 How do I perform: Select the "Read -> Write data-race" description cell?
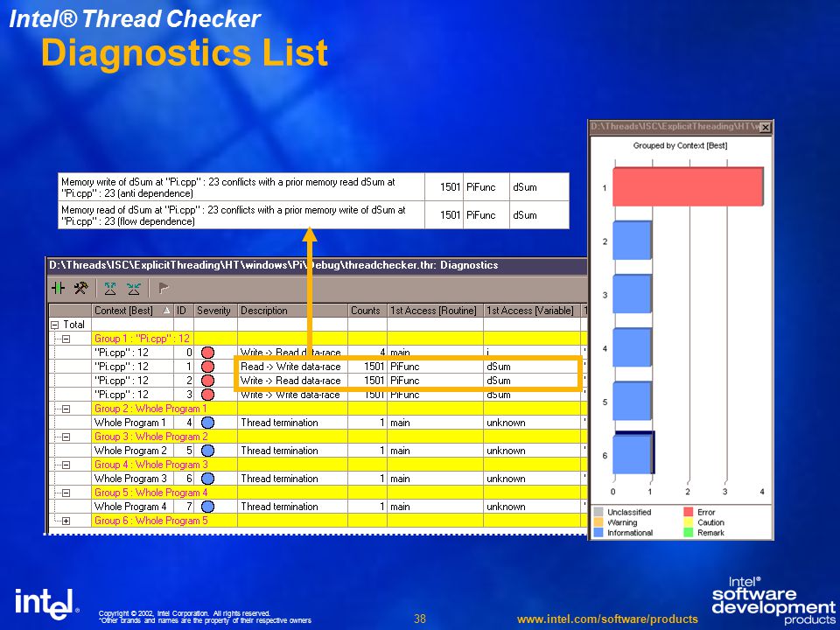[290, 367]
